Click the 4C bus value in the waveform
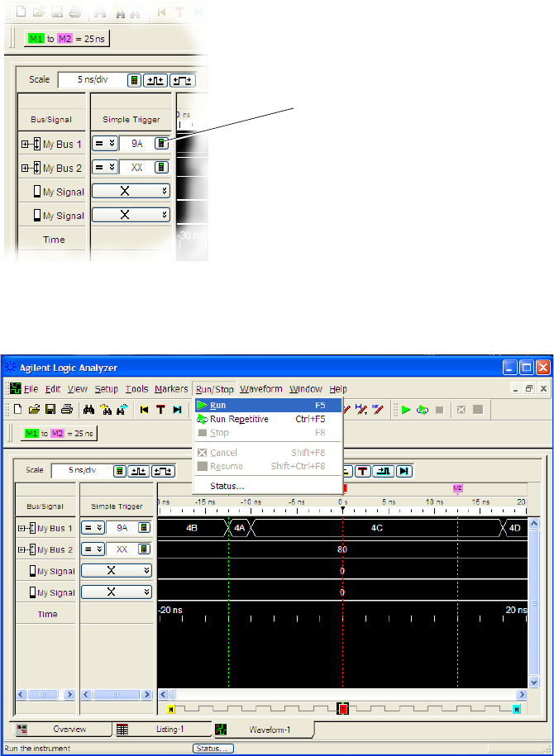The height and width of the screenshot is (756, 554). (377, 528)
